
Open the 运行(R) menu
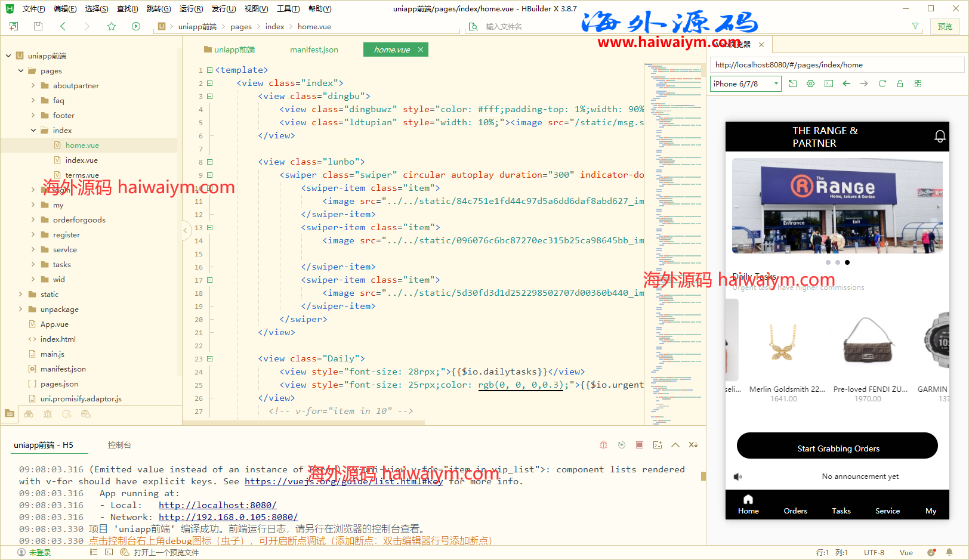point(191,9)
